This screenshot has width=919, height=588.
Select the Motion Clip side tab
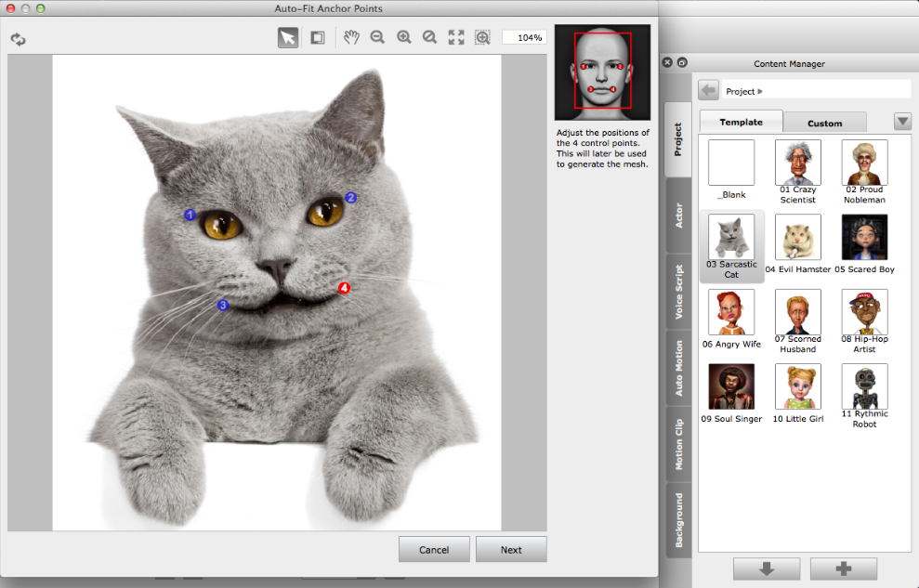678,444
